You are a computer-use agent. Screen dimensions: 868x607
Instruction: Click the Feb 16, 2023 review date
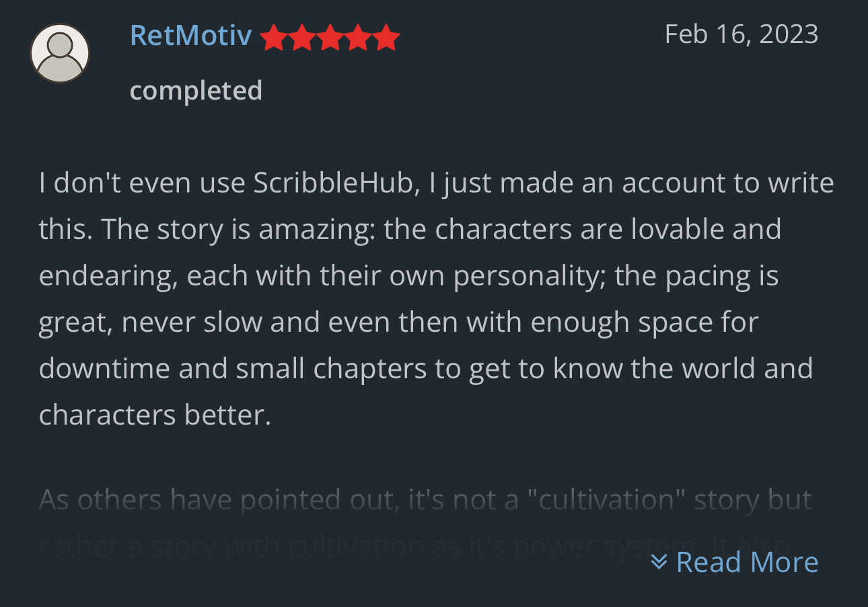[741, 34]
